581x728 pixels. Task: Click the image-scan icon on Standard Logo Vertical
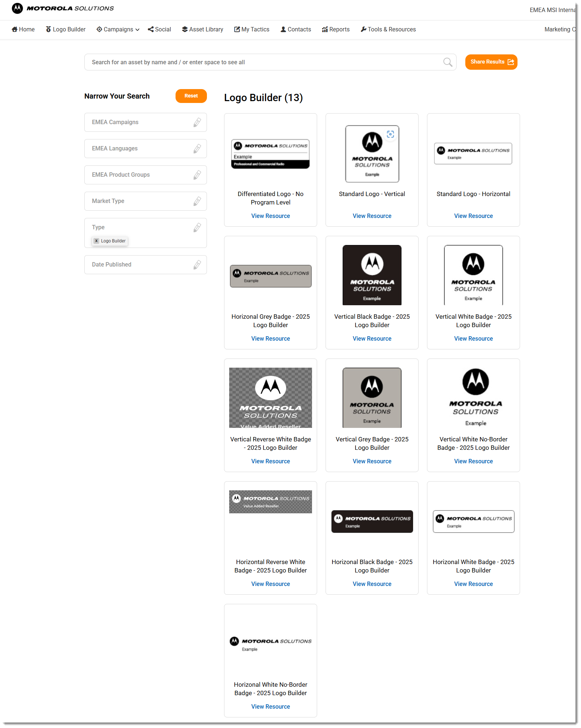pyautogui.click(x=390, y=134)
